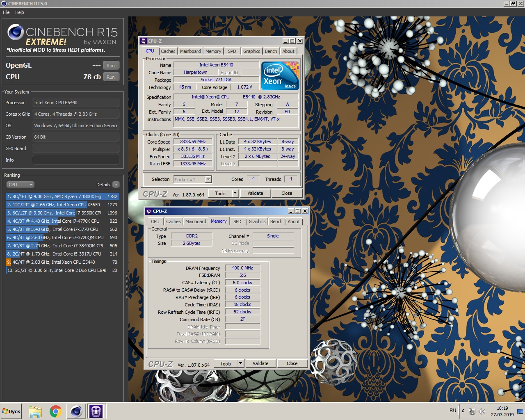525x420 pixels.
Task: Open About tab in top CPU-Z window
Action: coord(288,51)
